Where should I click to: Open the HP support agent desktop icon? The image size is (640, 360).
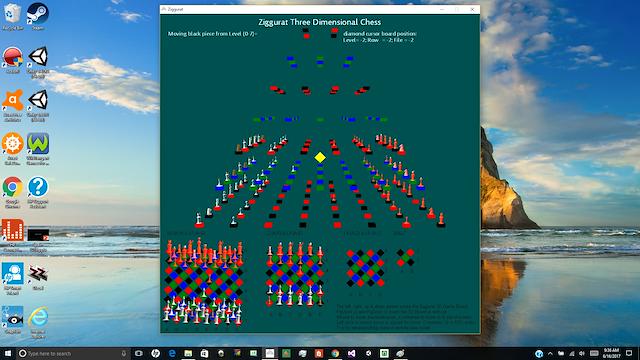[13, 278]
